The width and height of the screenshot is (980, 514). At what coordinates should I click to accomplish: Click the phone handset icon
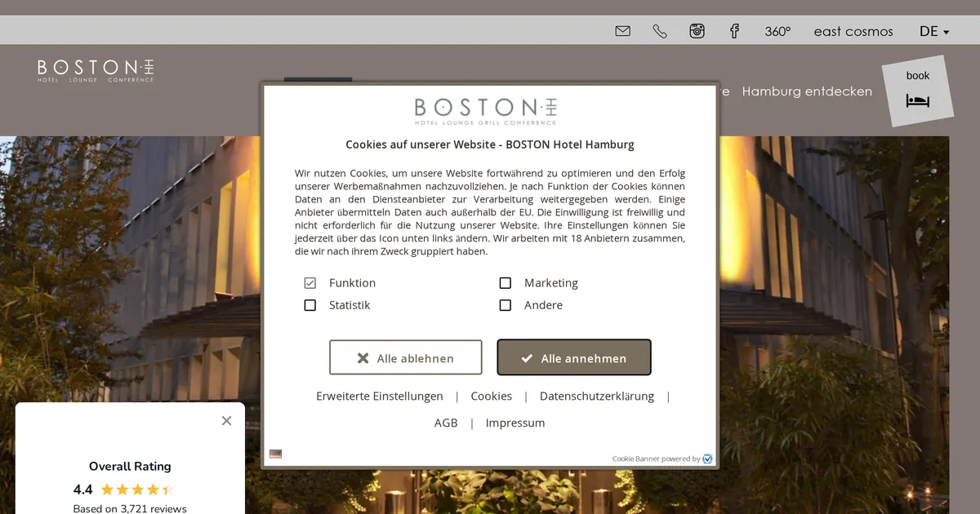point(660,31)
